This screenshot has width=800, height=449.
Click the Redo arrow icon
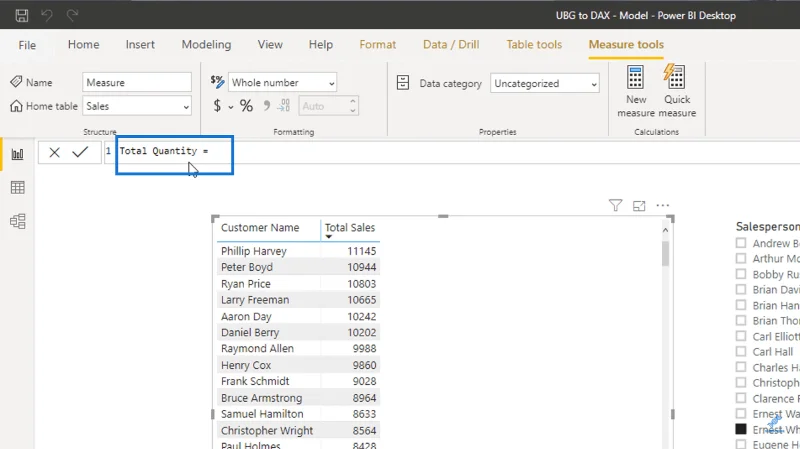[x=72, y=15]
